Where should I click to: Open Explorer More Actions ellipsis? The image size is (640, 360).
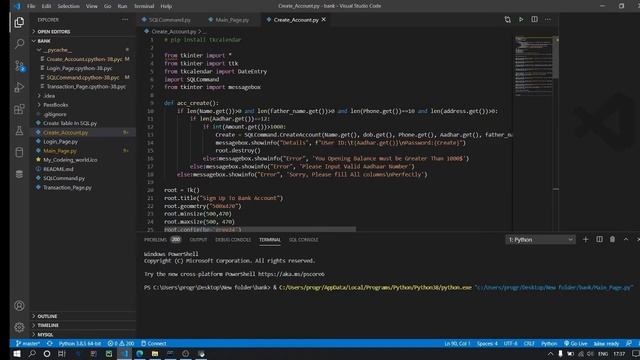pyautogui.click(x=125, y=20)
